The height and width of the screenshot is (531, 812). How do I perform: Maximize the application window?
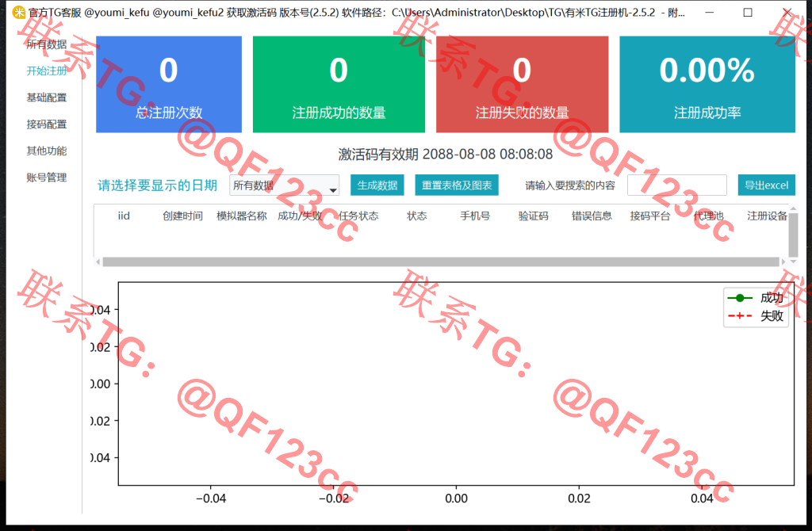(748, 12)
